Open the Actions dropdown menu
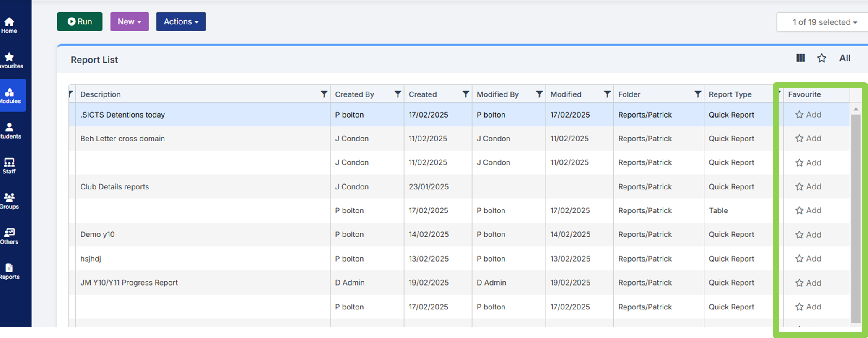868x338 pixels. (181, 21)
